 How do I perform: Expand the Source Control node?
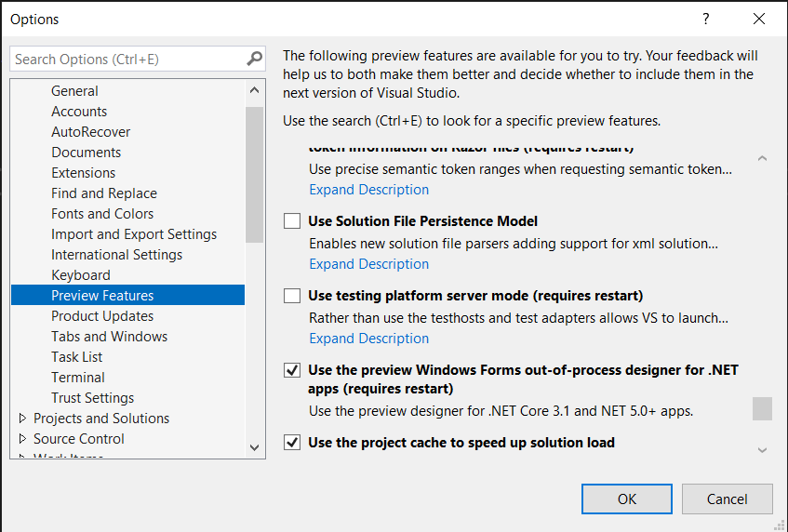22,439
